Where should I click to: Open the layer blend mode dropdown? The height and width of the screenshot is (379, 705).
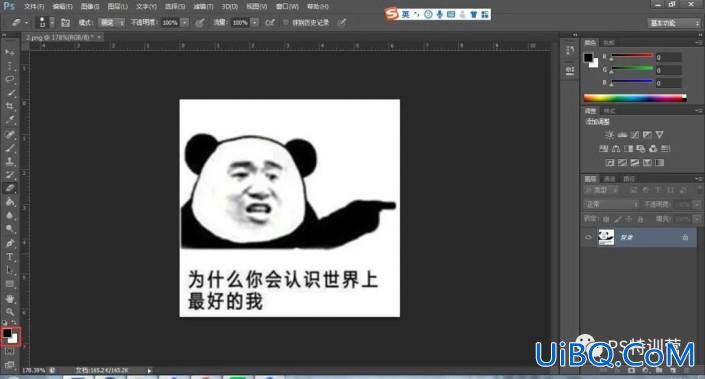coord(611,205)
